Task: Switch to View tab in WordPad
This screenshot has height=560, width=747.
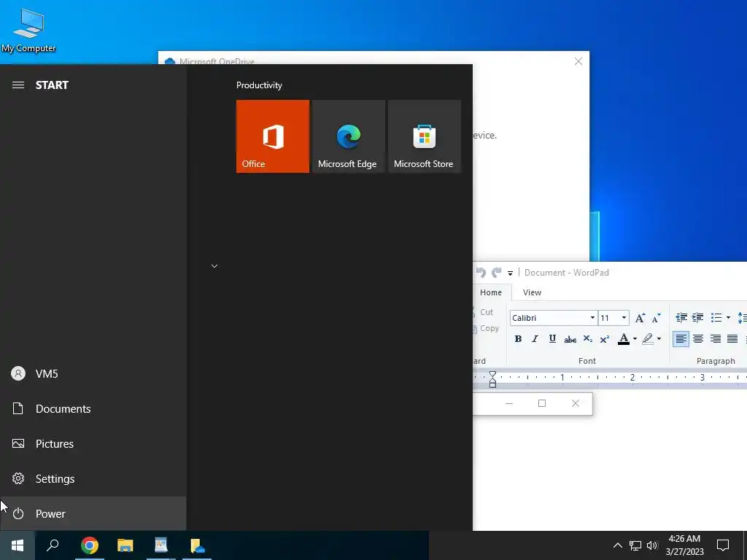Action: tap(532, 292)
